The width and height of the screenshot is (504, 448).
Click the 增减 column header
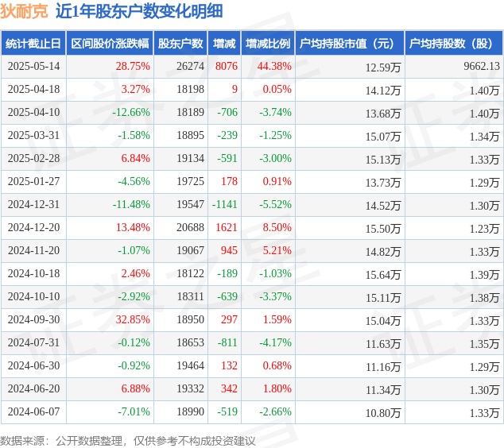coord(224,44)
